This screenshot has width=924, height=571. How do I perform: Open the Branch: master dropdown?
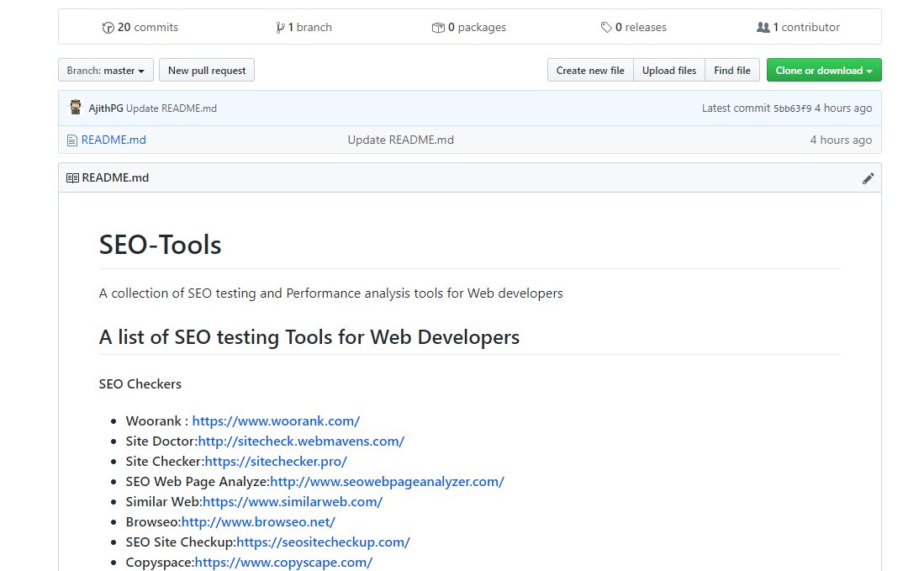click(x=105, y=70)
